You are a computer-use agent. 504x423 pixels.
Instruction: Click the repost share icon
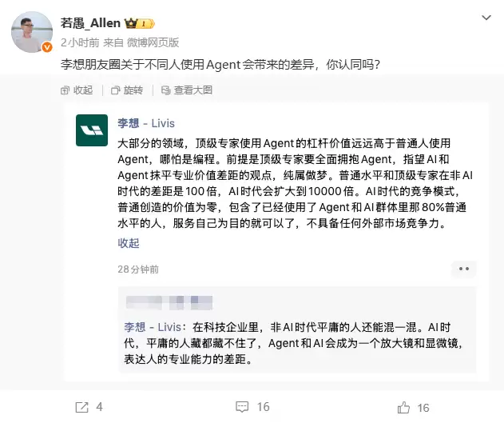tap(81, 407)
